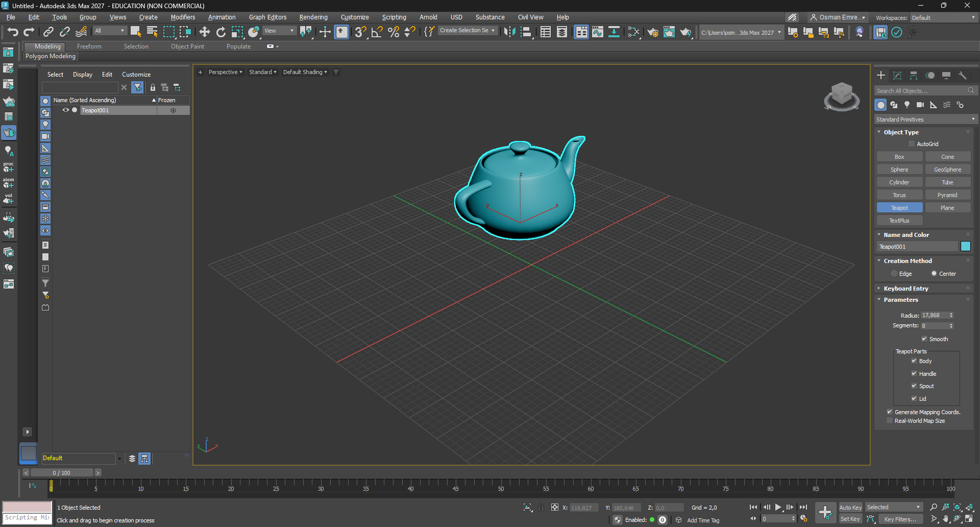Turn on the Auto Key button
The height and width of the screenshot is (527, 980).
850,508
